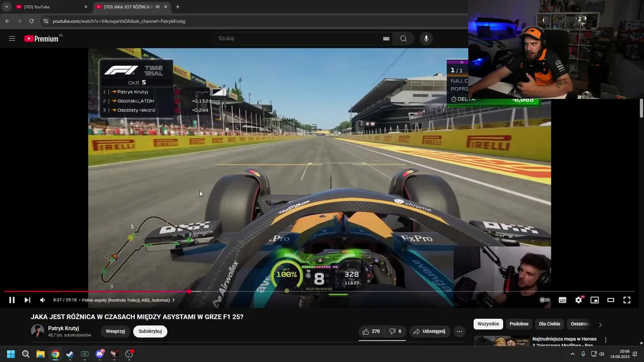Image resolution: width=644 pixels, height=362 pixels.
Task: Go back in browser history
Action: (x=8, y=21)
